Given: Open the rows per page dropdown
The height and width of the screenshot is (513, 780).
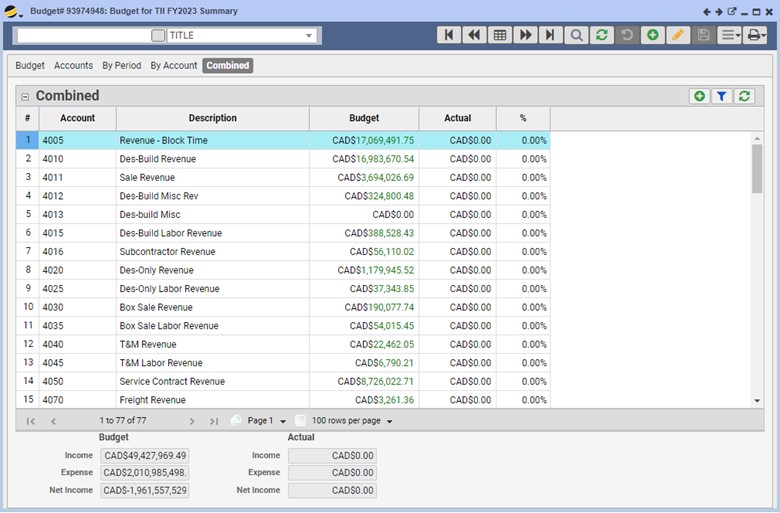Looking at the screenshot, I should [389, 421].
